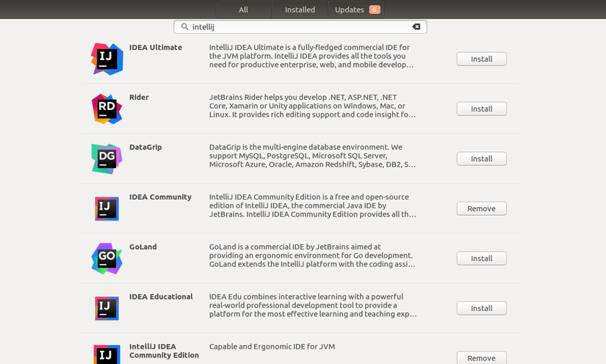Open the Installed tab
The width and height of the screenshot is (606, 364).
300,10
